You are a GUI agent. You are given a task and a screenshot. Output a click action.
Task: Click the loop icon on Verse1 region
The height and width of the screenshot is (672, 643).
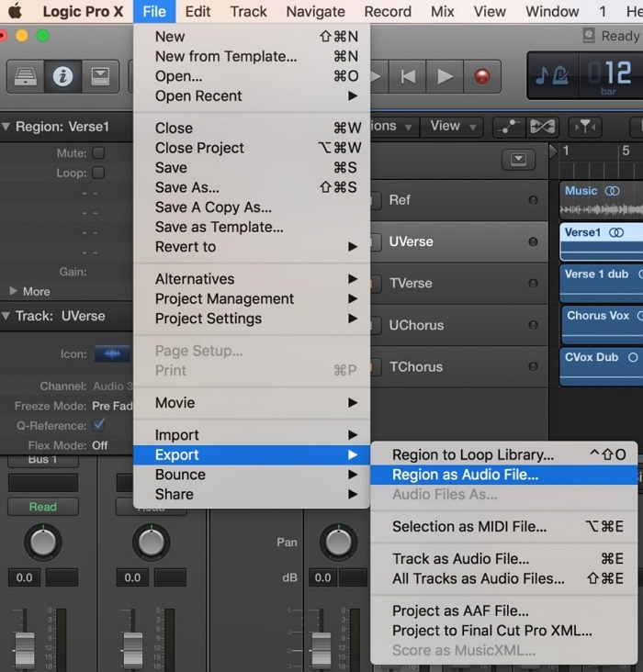tap(616, 232)
